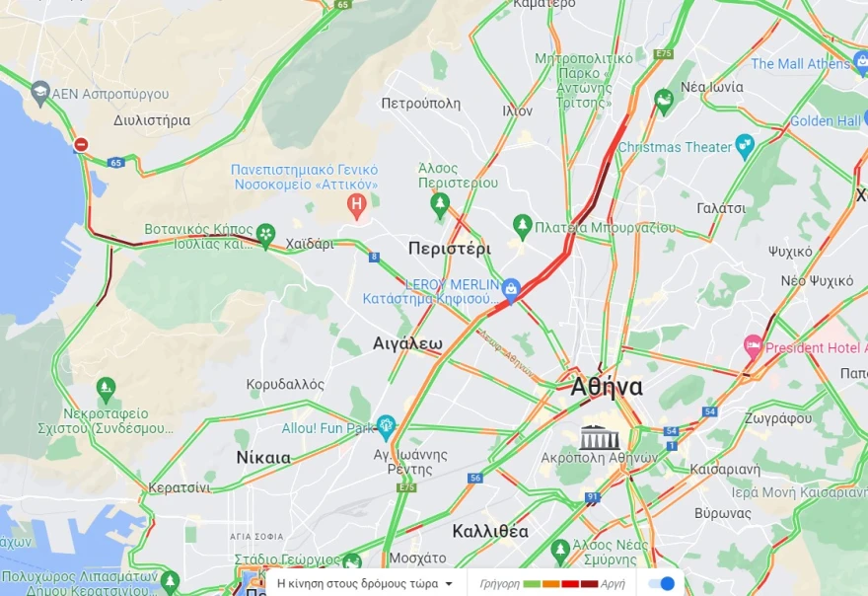
Task: Select the Βοτανικός Κήπος flower marker
Action: tap(265, 236)
